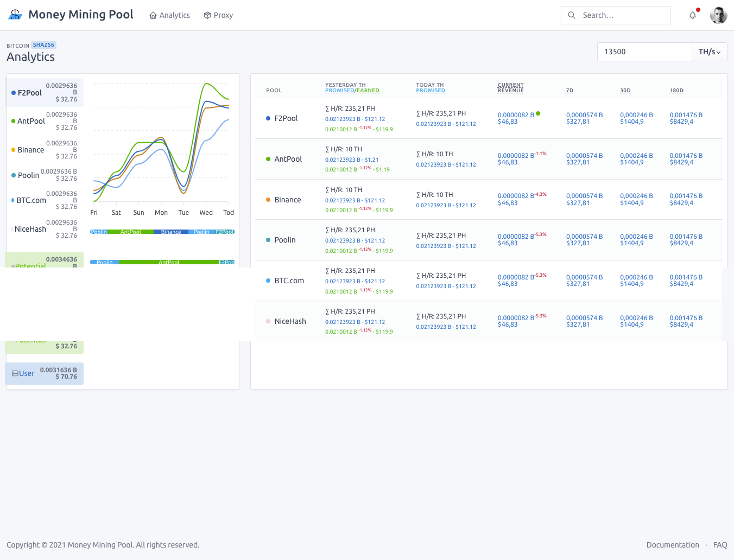Toggle Poolin series in chart legend
Image resolution: width=734 pixels, height=560 pixels.
coord(45,175)
